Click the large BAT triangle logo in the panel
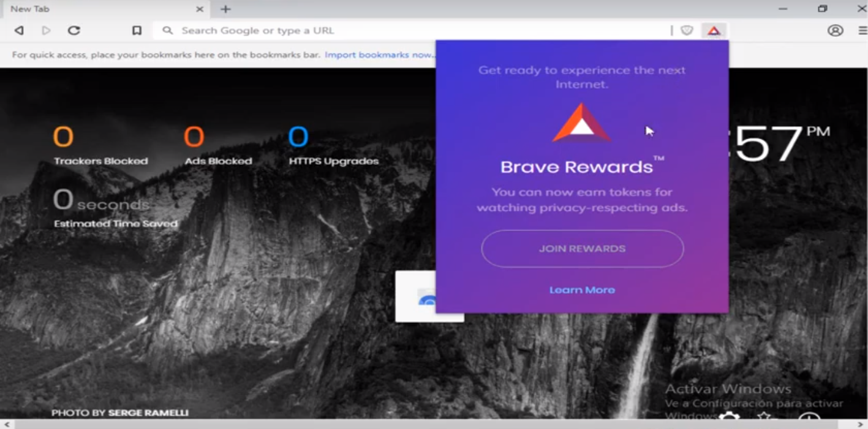Image resolution: width=868 pixels, height=429 pixels. coord(582,123)
